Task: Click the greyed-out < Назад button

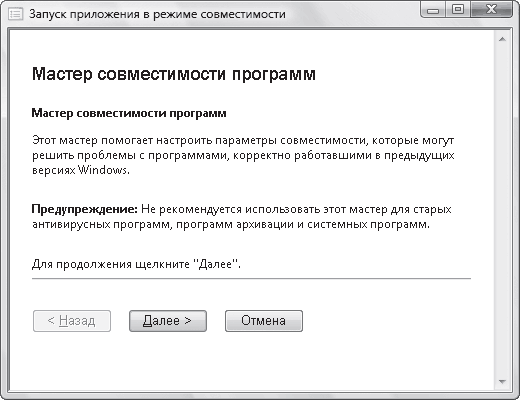Action: [x=72, y=321]
